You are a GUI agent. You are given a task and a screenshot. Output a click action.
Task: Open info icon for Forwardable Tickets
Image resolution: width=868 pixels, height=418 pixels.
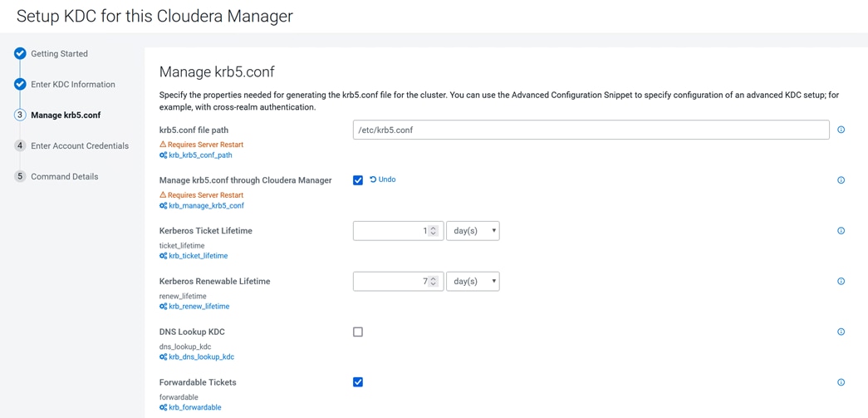[841, 382]
